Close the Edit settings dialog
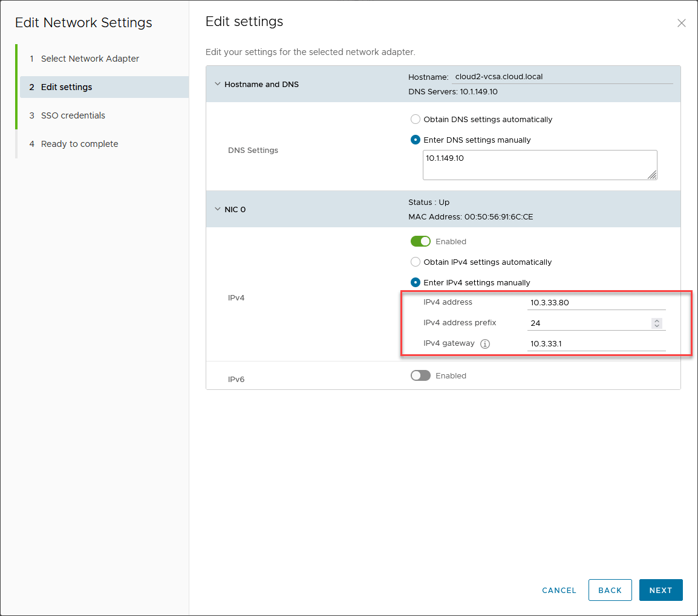This screenshot has width=698, height=616. tap(681, 24)
